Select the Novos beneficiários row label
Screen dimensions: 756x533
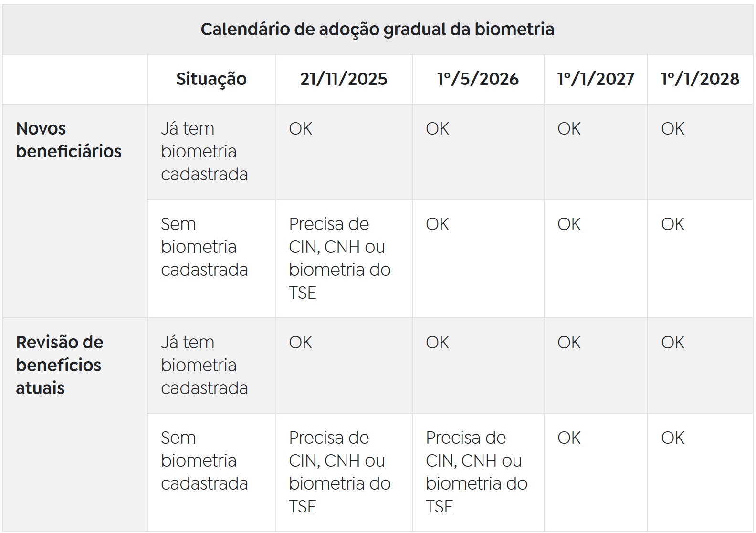click(69, 140)
